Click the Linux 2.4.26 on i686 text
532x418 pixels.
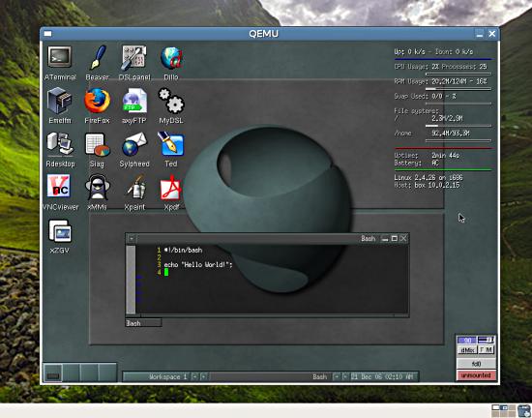point(429,177)
